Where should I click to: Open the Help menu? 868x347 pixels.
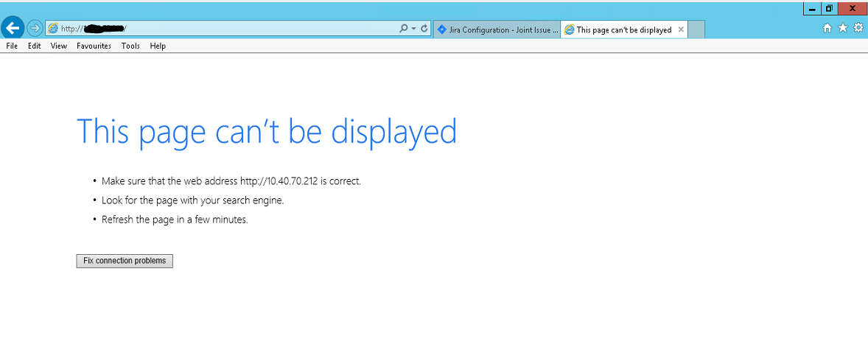[x=158, y=46]
